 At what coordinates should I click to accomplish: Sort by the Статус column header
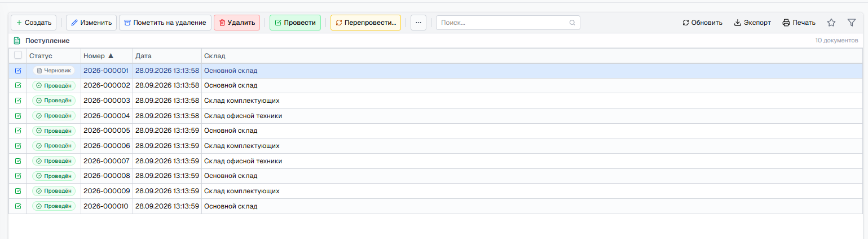pyautogui.click(x=54, y=56)
